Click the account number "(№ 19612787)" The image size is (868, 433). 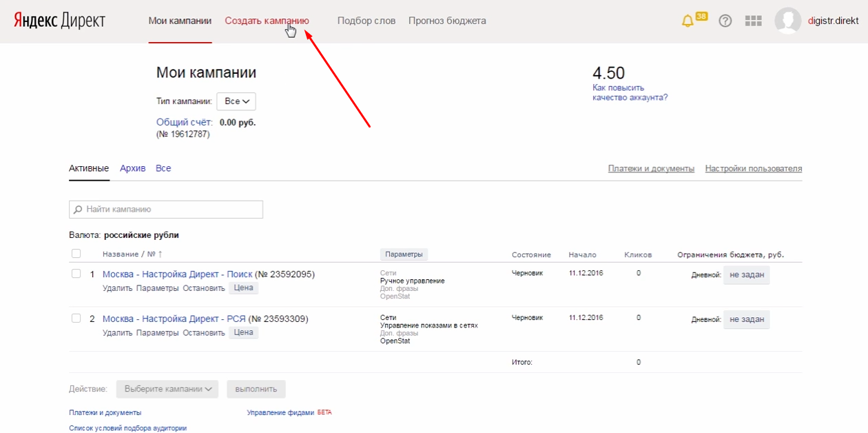tap(183, 134)
